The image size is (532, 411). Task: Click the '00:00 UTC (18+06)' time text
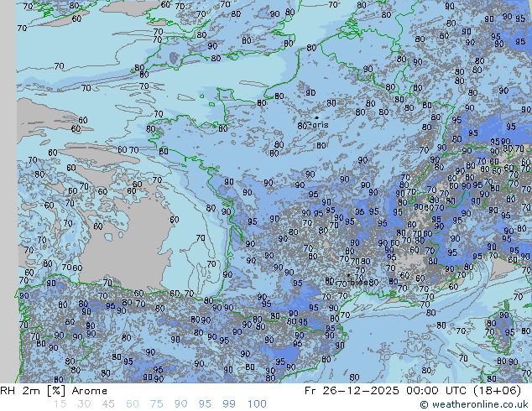[x=463, y=391]
